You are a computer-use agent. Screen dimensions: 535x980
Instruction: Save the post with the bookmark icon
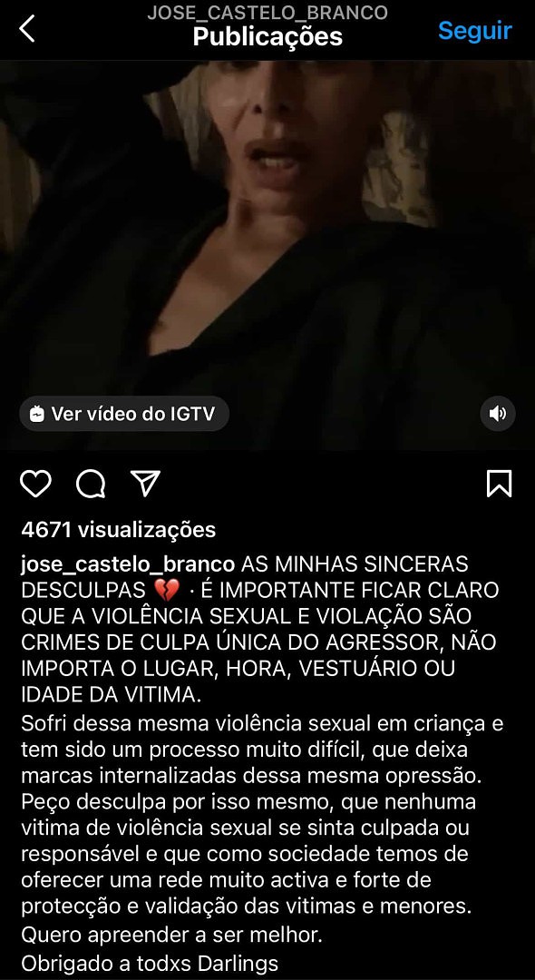click(x=499, y=484)
